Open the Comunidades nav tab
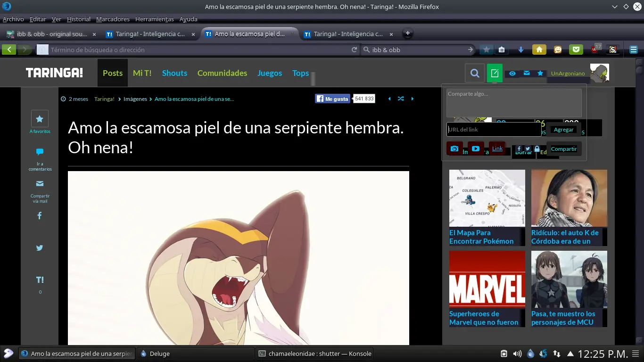Image resolution: width=644 pixels, height=362 pixels. [222, 73]
